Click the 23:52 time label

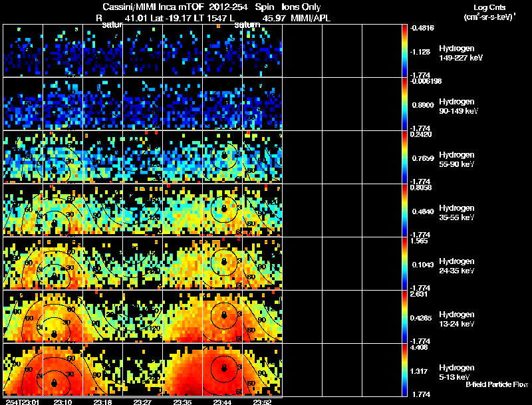tap(262, 402)
